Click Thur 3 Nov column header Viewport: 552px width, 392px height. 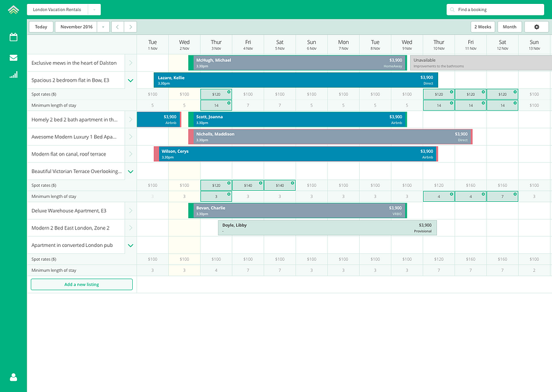pos(216,44)
